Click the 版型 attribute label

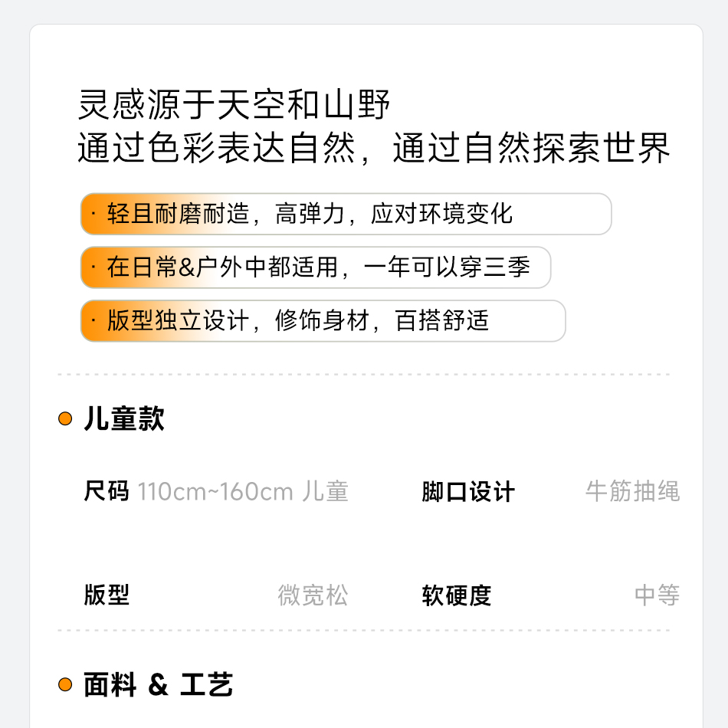pyautogui.click(x=107, y=595)
